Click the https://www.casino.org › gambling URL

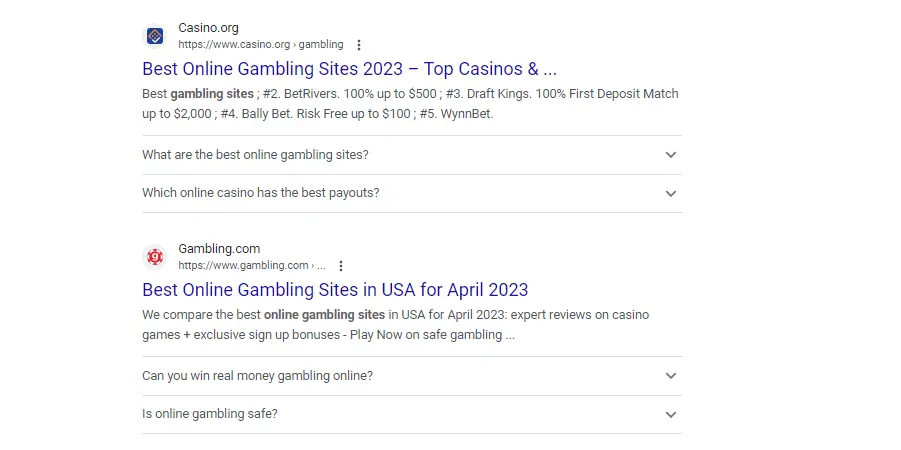tap(261, 45)
